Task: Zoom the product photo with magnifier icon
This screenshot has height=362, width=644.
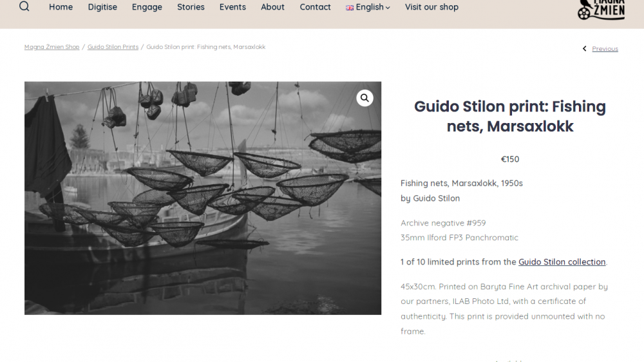Action: click(x=365, y=98)
